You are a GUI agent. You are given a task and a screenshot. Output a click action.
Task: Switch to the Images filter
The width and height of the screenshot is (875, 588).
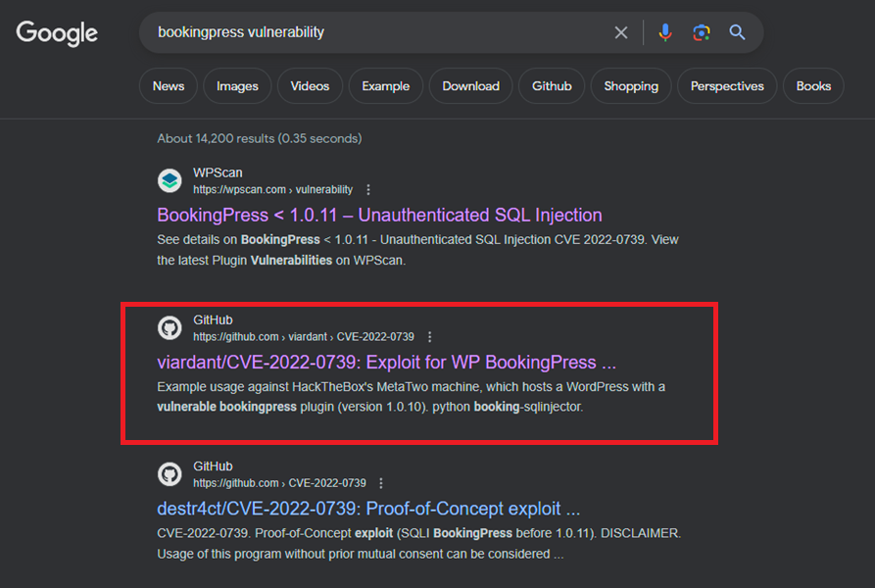(x=237, y=86)
